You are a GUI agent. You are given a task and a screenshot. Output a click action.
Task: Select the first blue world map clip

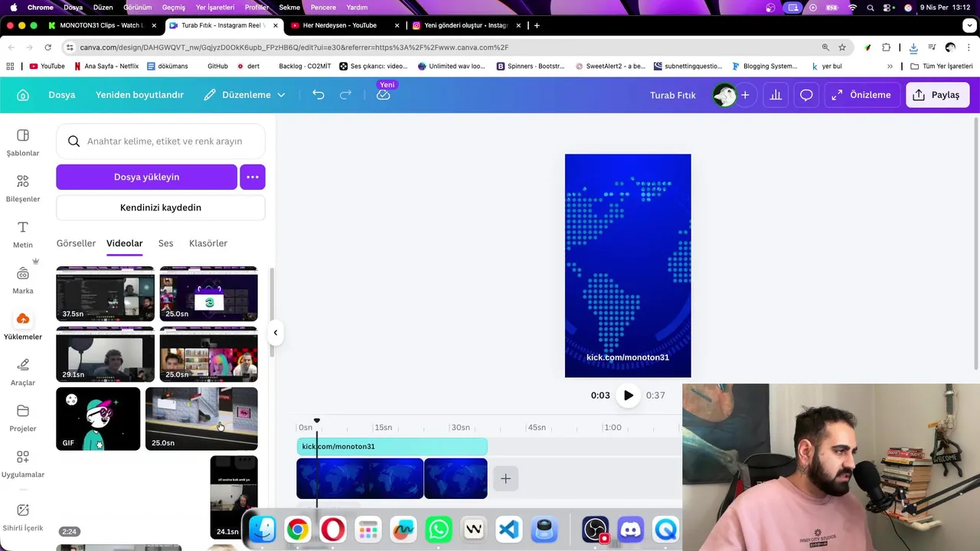tap(360, 479)
